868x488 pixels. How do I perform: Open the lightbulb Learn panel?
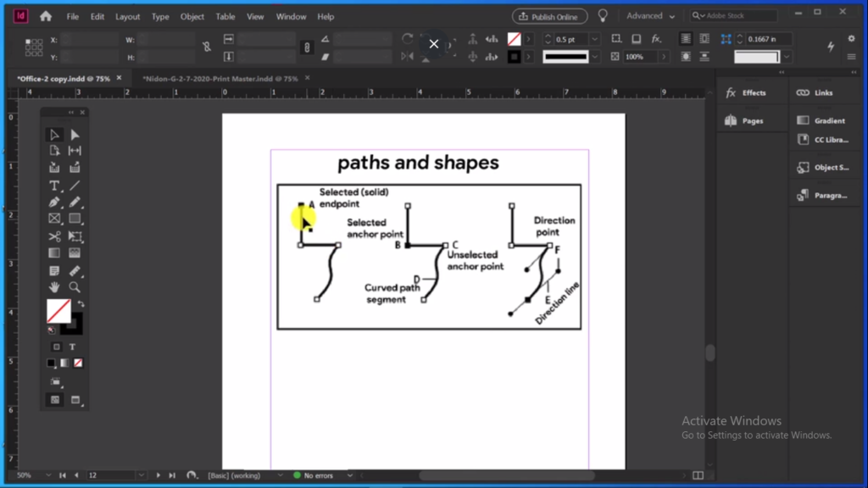(x=603, y=16)
